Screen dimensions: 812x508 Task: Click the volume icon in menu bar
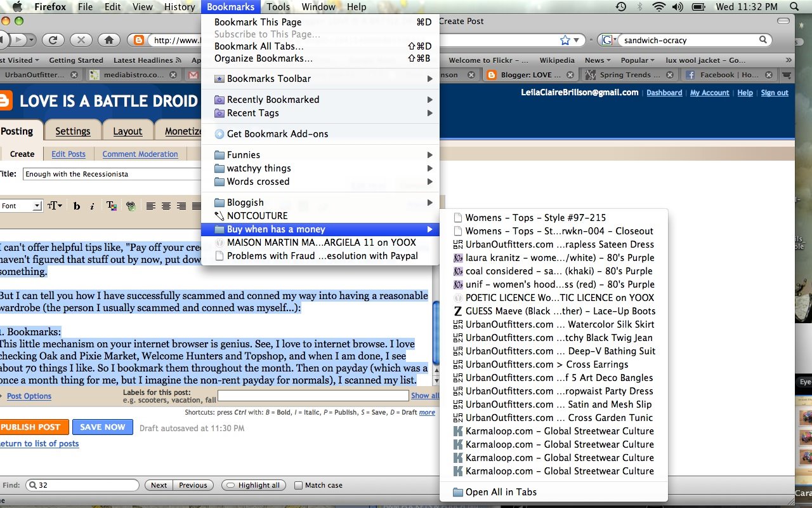[x=678, y=7]
